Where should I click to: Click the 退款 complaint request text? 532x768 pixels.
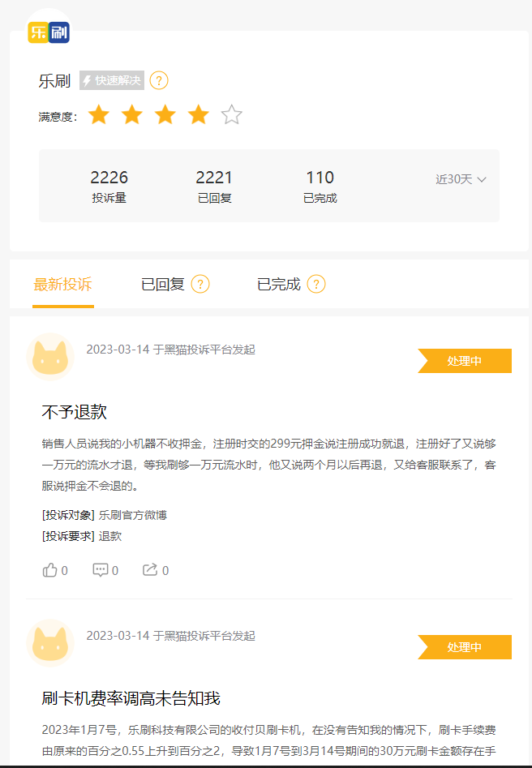pyautogui.click(x=110, y=536)
